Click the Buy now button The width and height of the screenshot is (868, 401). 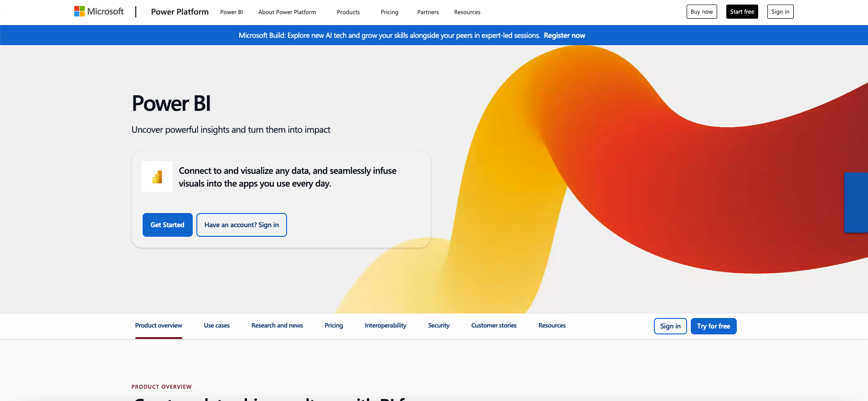tap(702, 12)
